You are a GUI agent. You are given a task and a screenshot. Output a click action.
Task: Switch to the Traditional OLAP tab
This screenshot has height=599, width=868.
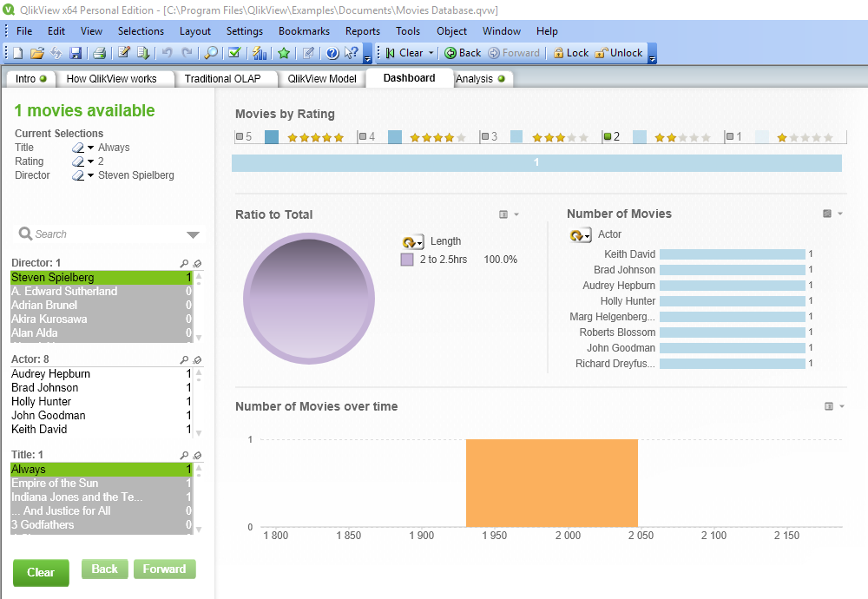pos(222,79)
